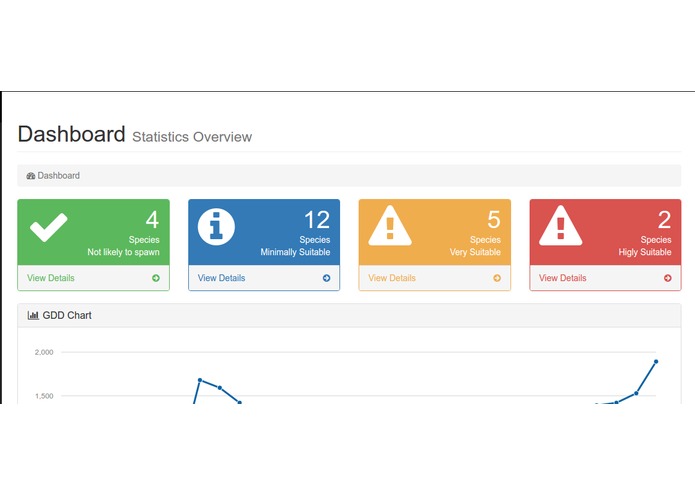Image resolution: width=695 pixels, height=494 pixels.
Task: Click the number 2 on the red card
Action: click(664, 220)
